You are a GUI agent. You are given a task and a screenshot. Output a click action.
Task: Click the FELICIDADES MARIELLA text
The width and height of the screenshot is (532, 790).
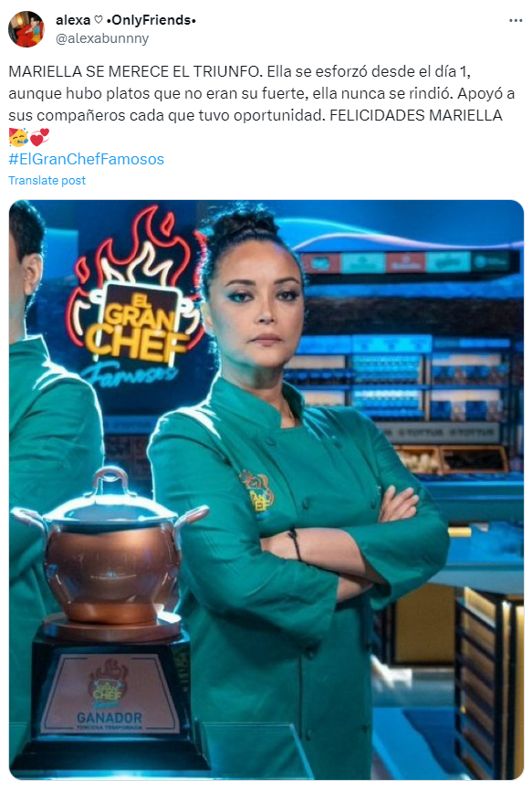pos(416,115)
